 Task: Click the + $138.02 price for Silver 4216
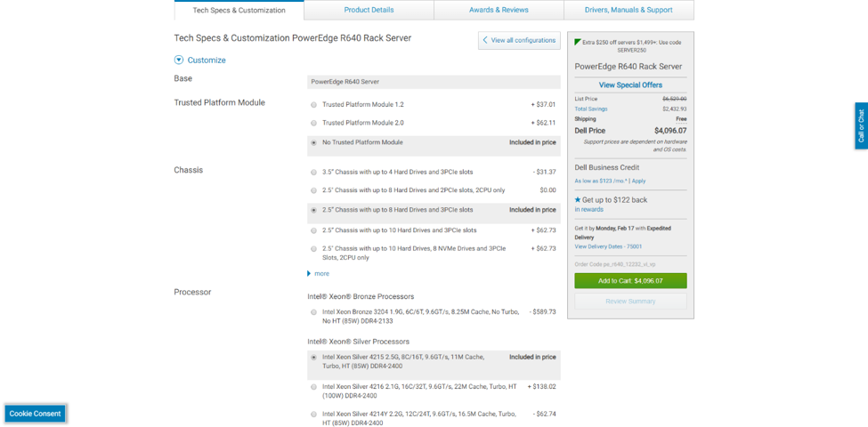point(541,387)
